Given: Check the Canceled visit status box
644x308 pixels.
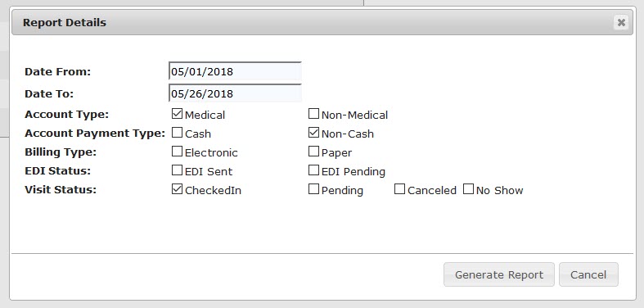Looking at the screenshot, I should click(399, 189).
